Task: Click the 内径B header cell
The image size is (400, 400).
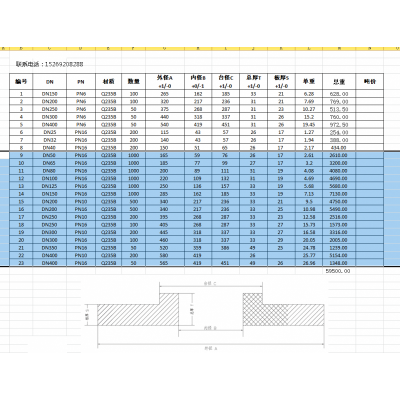Action: coord(198,82)
